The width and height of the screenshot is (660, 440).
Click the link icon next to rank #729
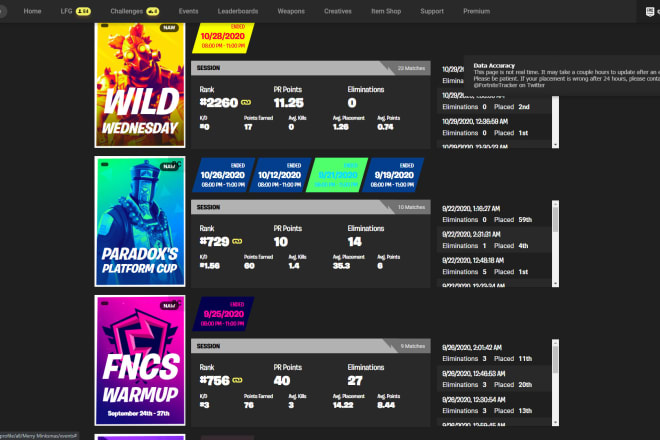click(237, 241)
